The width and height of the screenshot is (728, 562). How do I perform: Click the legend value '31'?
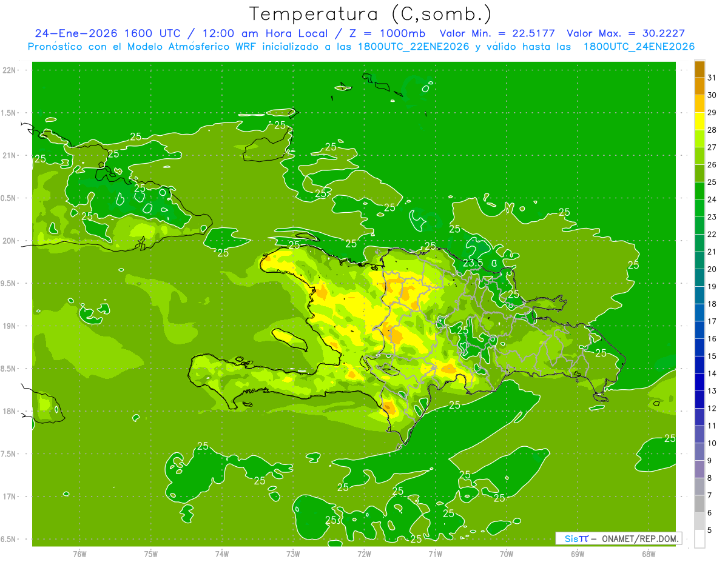712,78
